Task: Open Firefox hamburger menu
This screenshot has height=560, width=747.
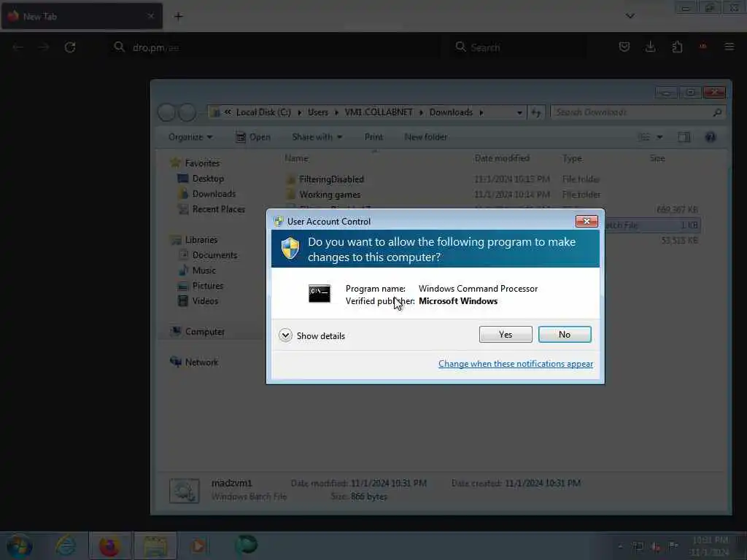Action: 729,47
